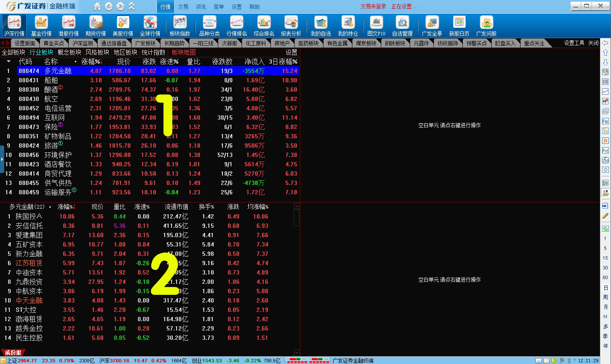Screen dimensions: 611x364
Task: Open the 我的自选 watchlist icon
Action: tap(321, 26)
